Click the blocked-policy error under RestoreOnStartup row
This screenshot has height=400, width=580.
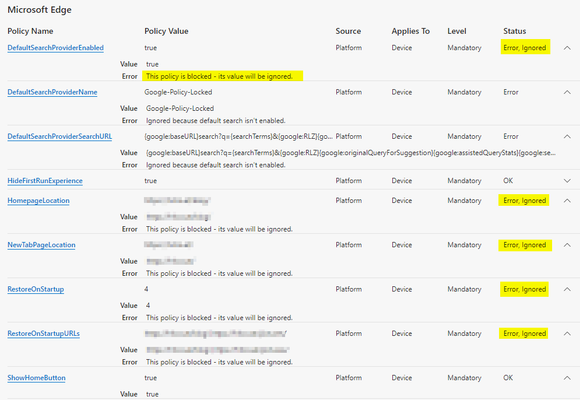coord(219,318)
